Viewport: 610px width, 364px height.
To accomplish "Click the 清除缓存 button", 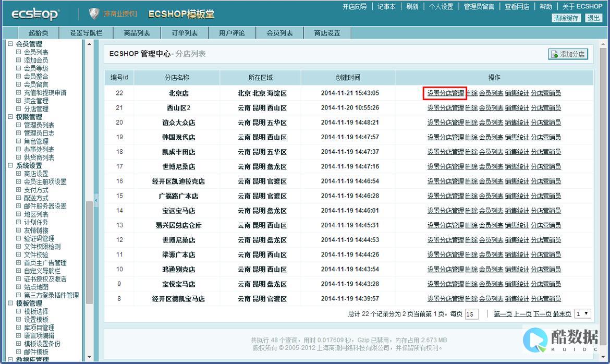I will (x=566, y=18).
